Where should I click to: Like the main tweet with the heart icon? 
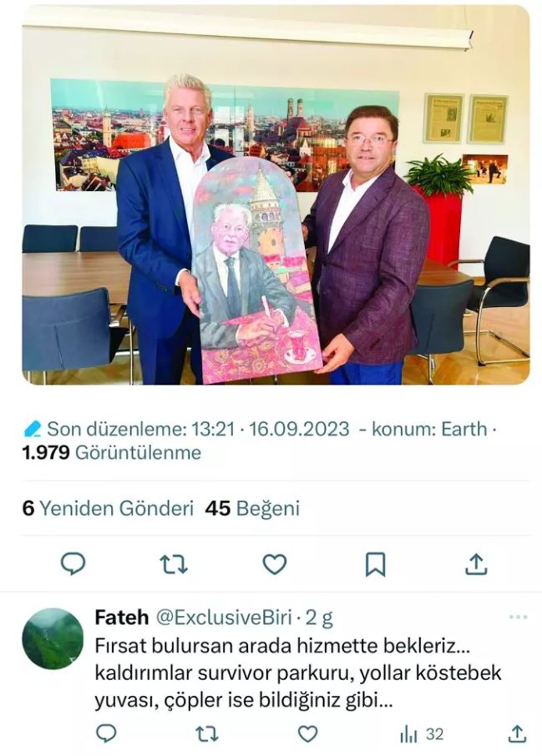pos(274,564)
